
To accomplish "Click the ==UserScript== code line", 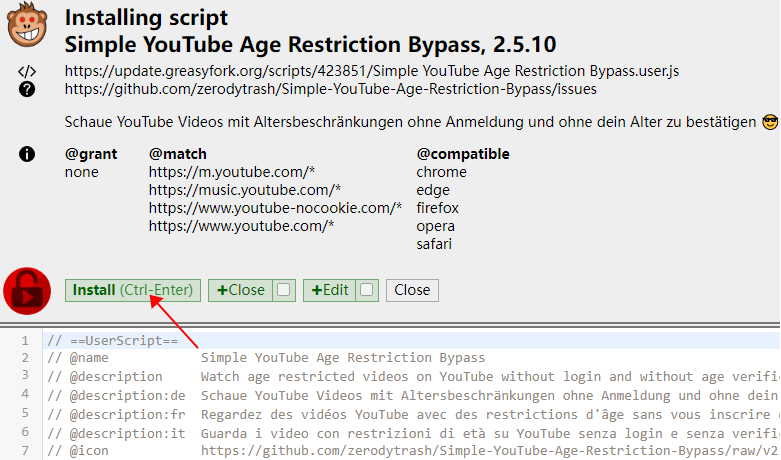I will tap(112, 341).
